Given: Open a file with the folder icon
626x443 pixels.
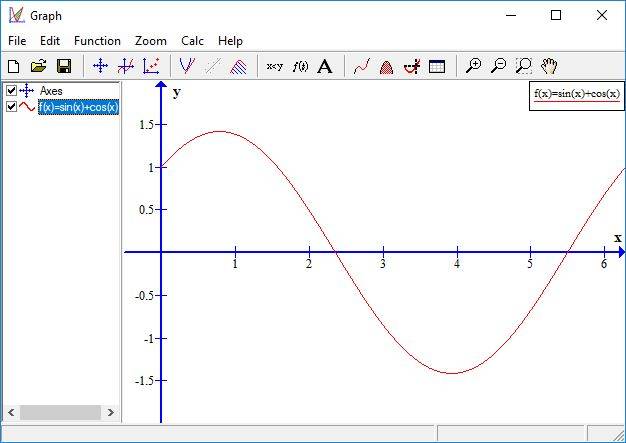Looking at the screenshot, I should 39,66.
